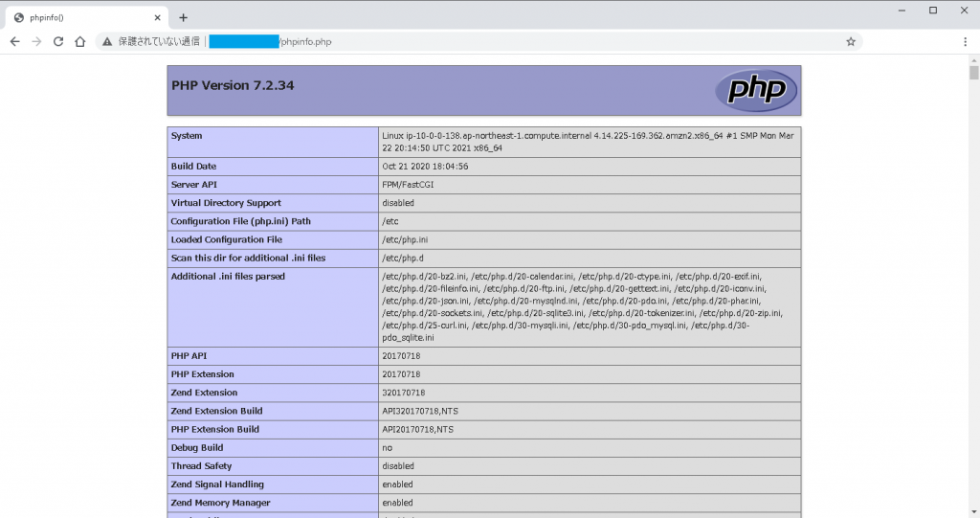Screen dimensions: 980x518
Task: Click the Zend Extension Build label
Action: pyautogui.click(x=216, y=411)
